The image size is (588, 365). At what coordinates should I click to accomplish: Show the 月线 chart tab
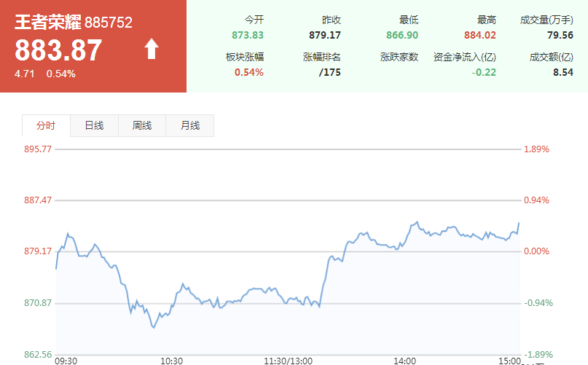tap(189, 125)
